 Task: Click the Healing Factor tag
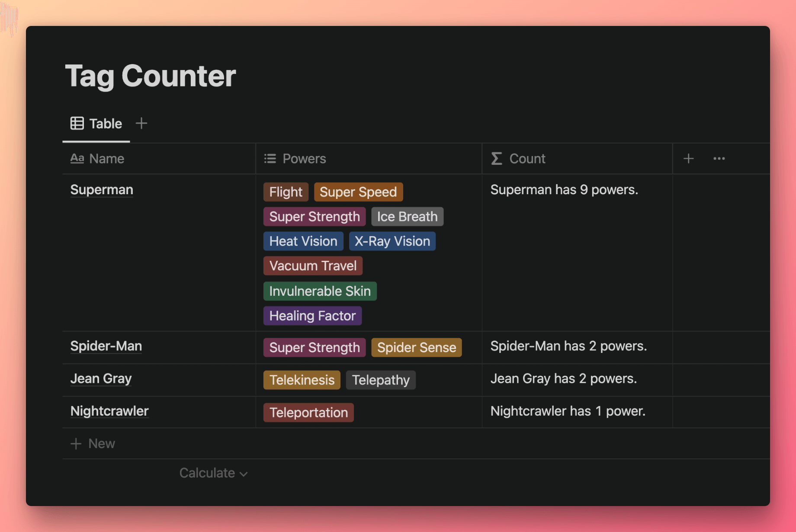pos(312,316)
